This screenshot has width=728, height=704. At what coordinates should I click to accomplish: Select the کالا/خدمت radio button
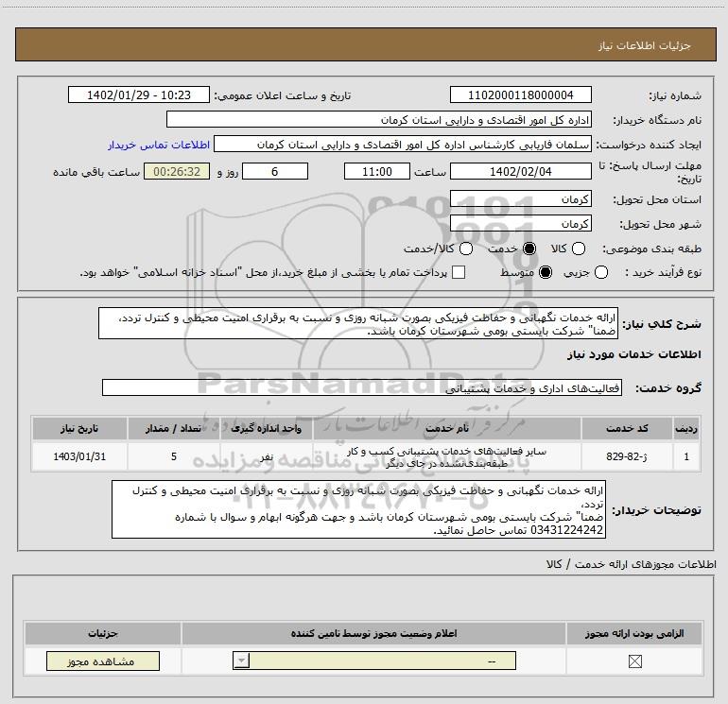pos(466,249)
